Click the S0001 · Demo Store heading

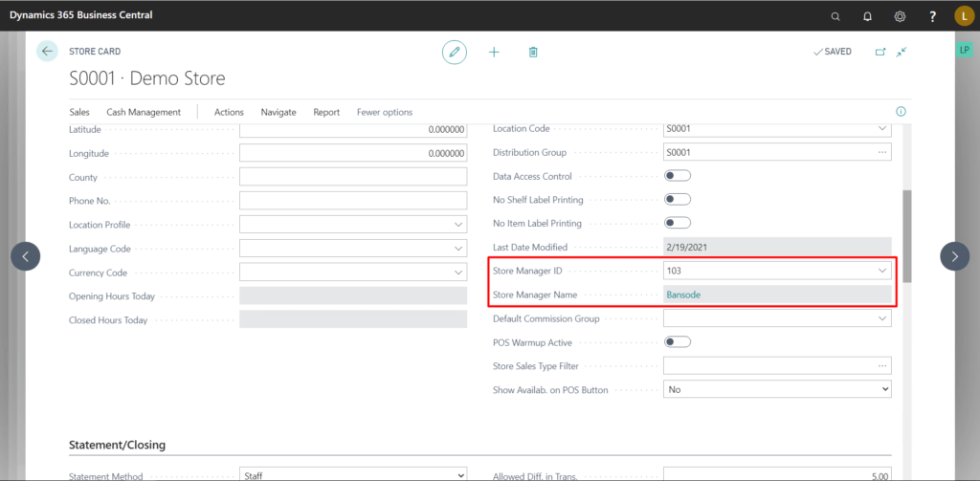[x=146, y=78]
